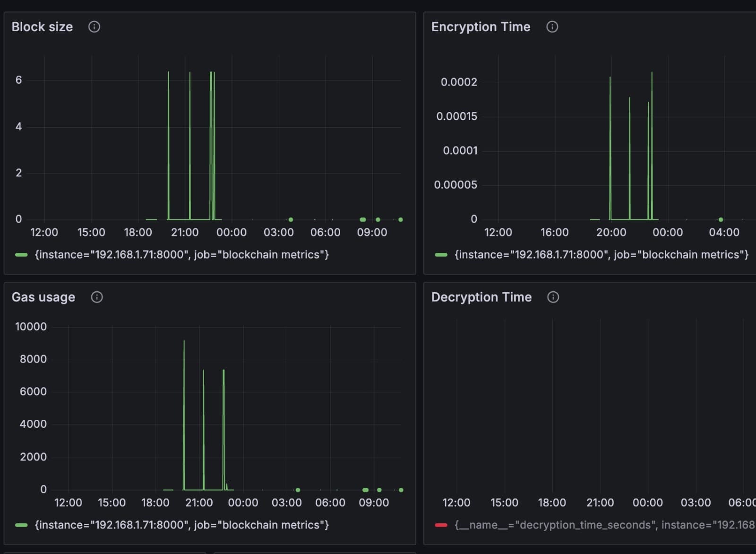Toggle the Block size legend series label
Screen dimensions: 756x554
(182, 255)
